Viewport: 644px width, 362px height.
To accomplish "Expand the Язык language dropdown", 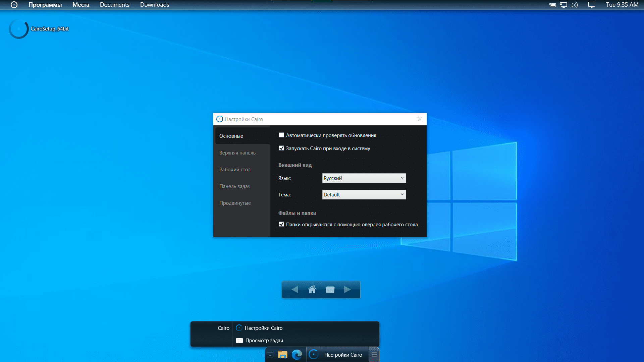I will click(364, 178).
